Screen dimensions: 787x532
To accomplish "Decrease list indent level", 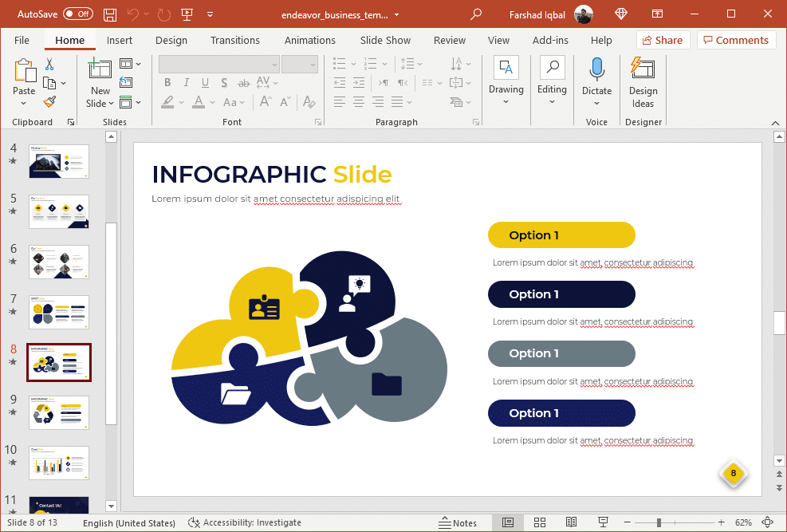I will (x=340, y=83).
